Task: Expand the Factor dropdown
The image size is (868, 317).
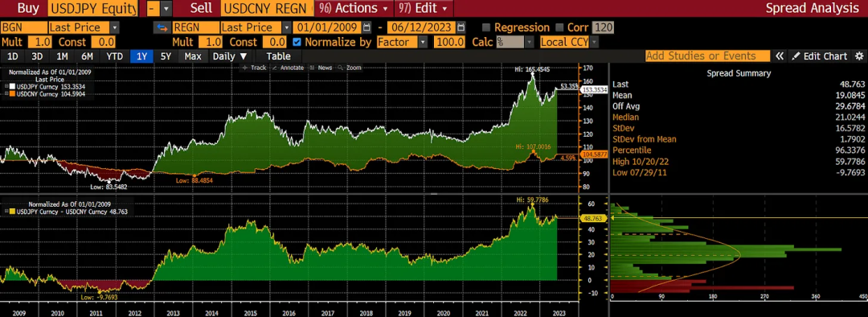Action: coord(403,42)
